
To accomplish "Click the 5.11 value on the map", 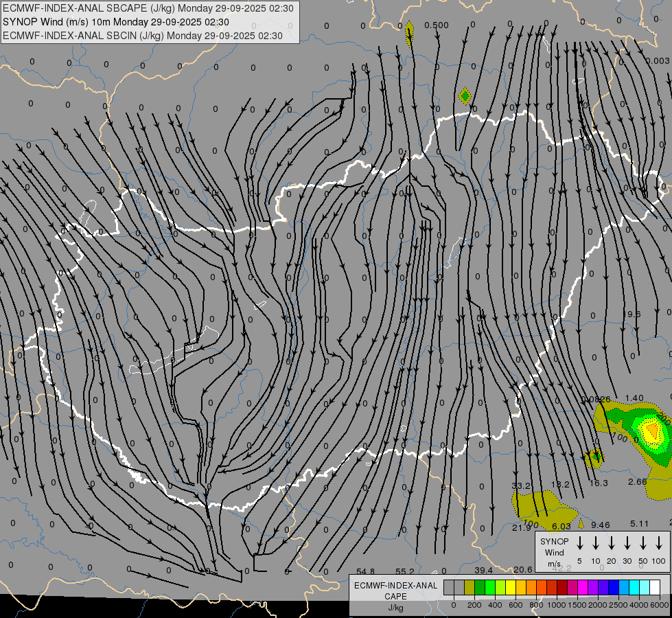I will (x=640, y=524).
